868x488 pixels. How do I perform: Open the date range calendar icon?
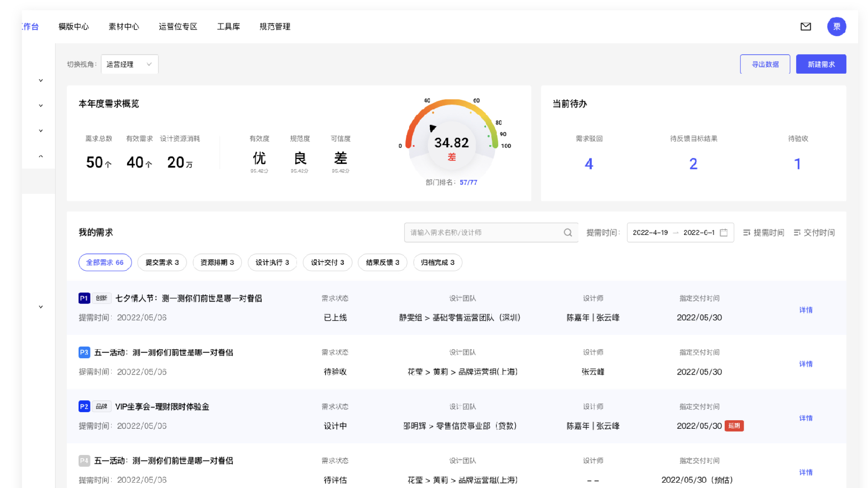click(724, 233)
